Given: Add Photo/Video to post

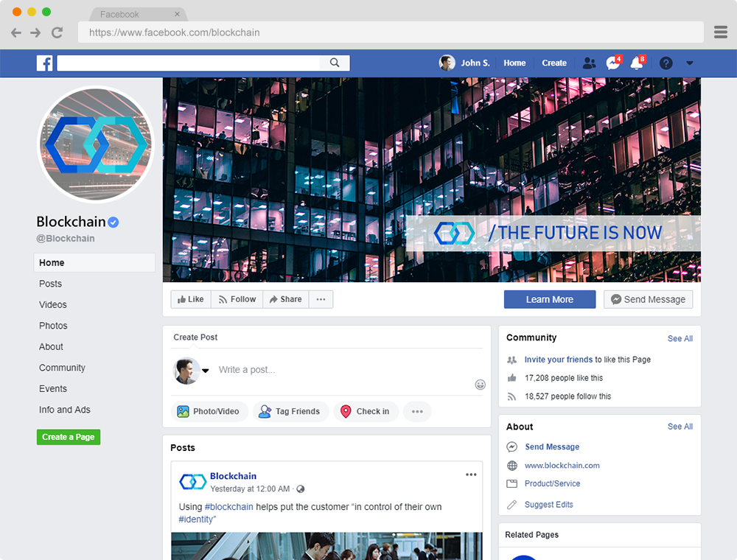Looking at the screenshot, I should (x=209, y=412).
